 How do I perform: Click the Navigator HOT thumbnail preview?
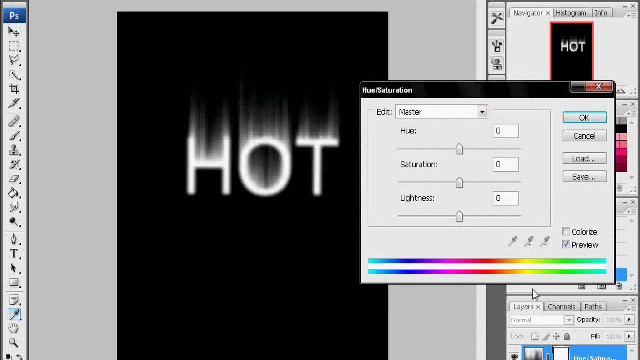click(x=572, y=51)
